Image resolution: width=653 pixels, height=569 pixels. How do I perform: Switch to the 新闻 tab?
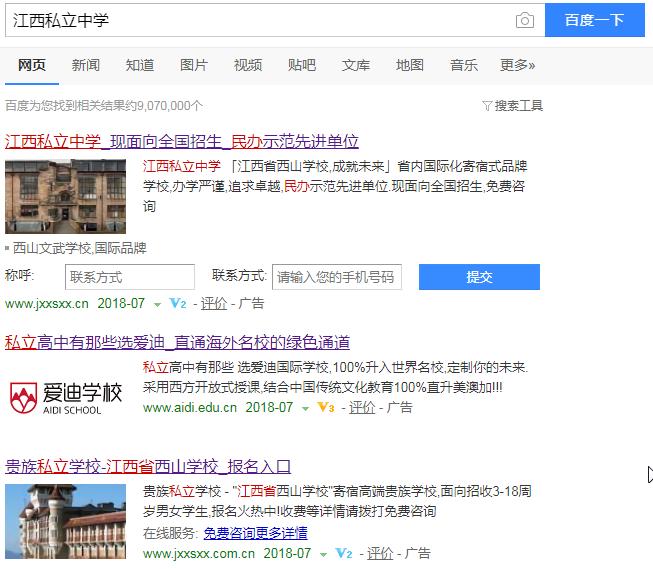86,65
